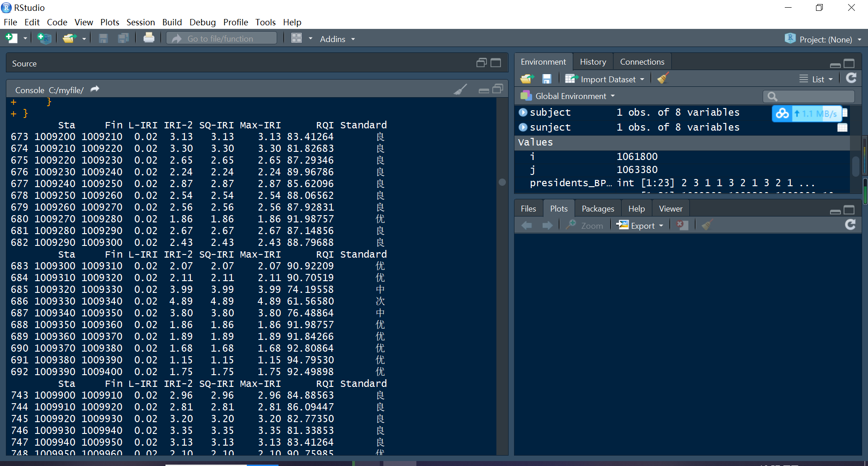
Task: Expand the subject data frame entry
Action: 523,112
